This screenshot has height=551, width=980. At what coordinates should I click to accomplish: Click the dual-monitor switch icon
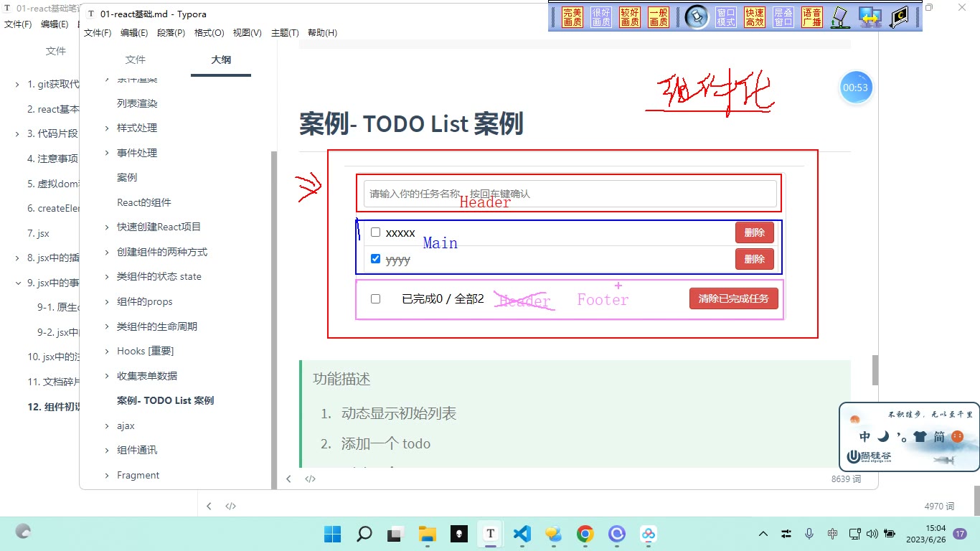click(x=870, y=17)
